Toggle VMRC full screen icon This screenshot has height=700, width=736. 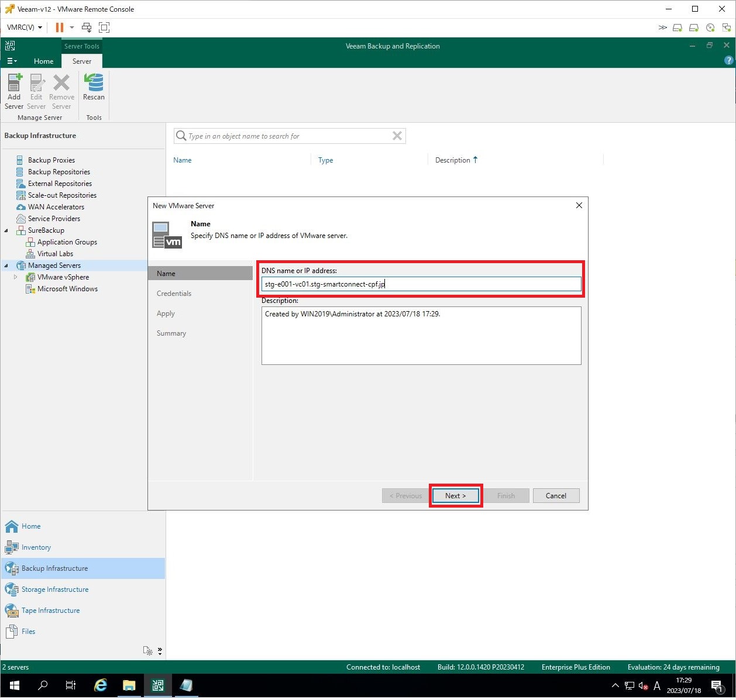pos(104,27)
